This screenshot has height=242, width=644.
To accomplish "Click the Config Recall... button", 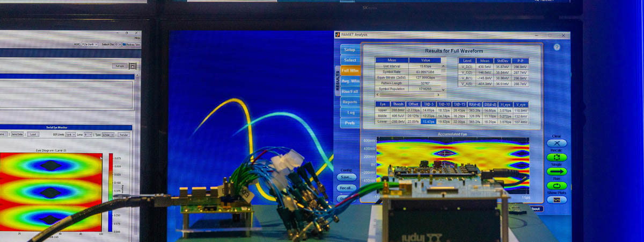I will click(347, 188).
